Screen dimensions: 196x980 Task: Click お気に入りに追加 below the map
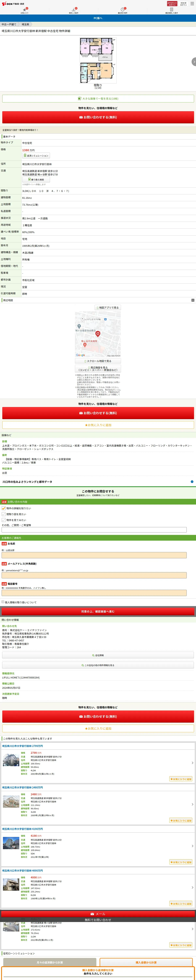(98, 425)
